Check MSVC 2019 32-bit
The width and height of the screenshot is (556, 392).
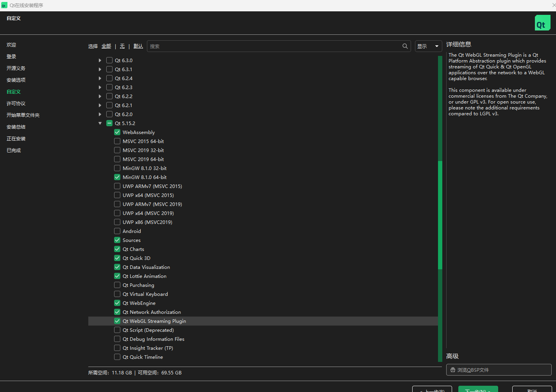[117, 150]
